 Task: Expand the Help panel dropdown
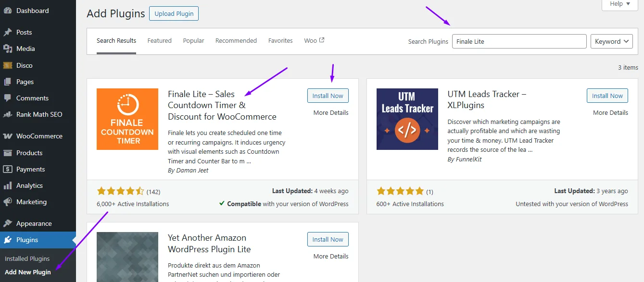(620, 4)
